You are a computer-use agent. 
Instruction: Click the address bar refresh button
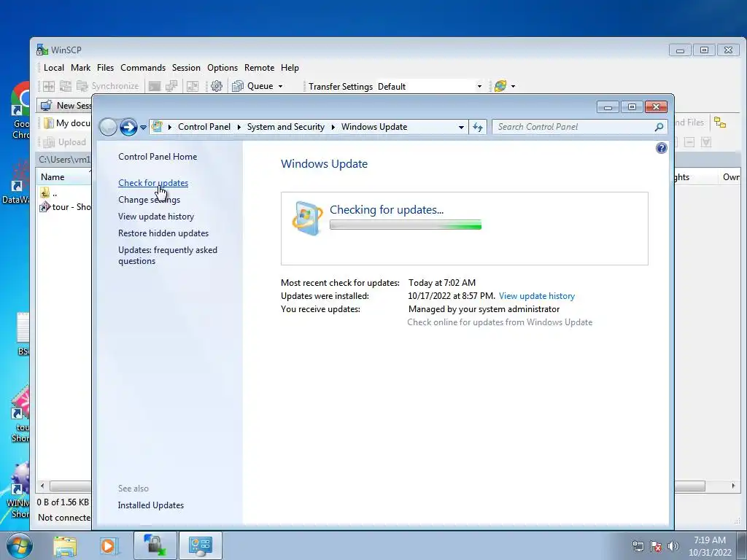(478, 127)
